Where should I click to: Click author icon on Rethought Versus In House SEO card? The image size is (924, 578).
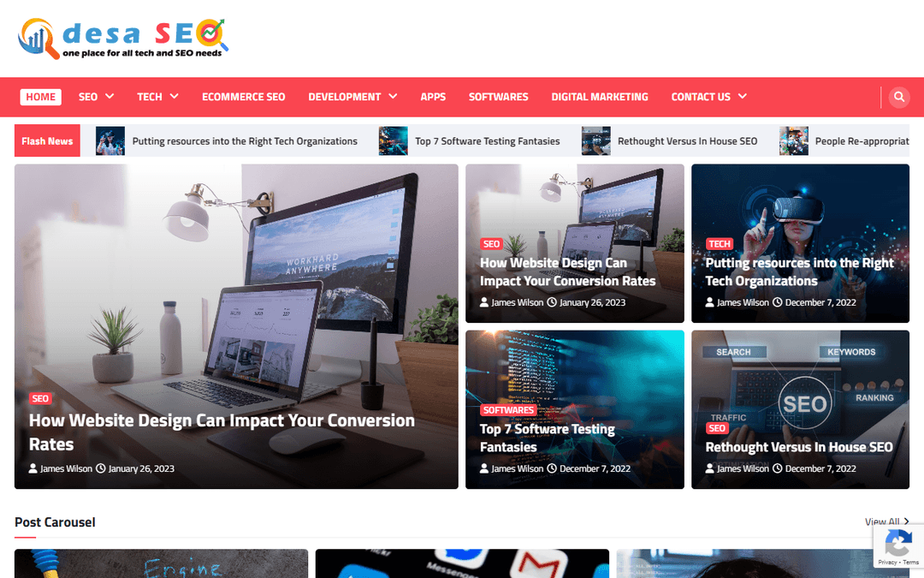709,468
